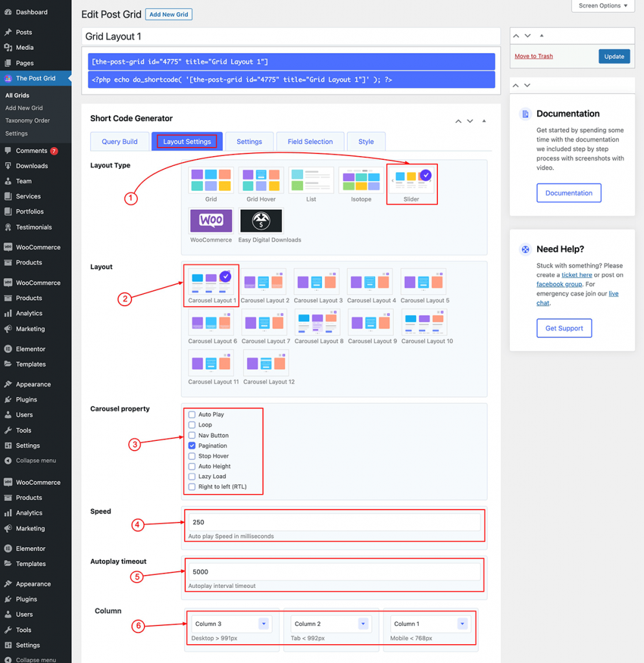644x663 pixels.
Task: Switch to the Layout Settings tab
Action: click(187, 142)
